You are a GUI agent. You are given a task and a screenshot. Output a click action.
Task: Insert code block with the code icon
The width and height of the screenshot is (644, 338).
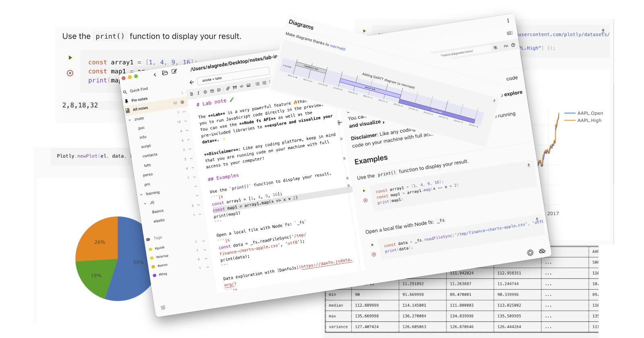tap(242, 86)
